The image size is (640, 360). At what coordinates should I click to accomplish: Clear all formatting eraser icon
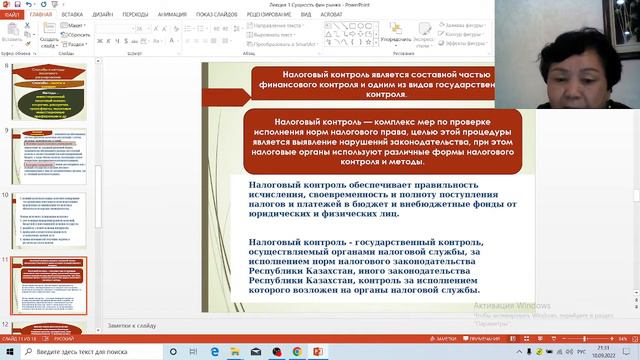click(176, 29)
